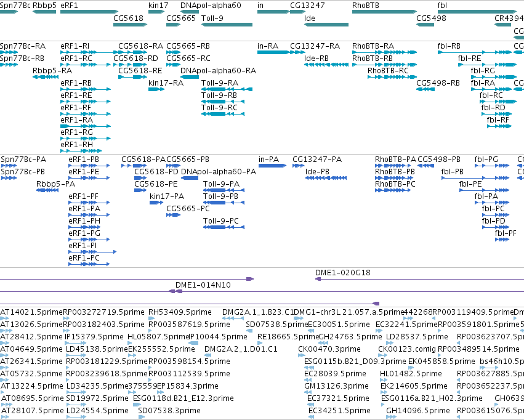Open transcript eRF1-RB

tap(86, 89)
